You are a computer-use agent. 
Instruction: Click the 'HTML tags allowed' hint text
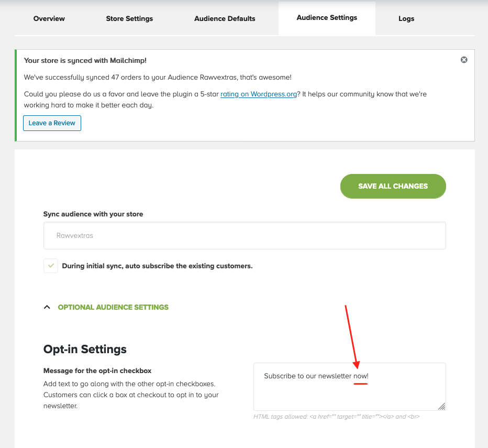coord(336,417)
